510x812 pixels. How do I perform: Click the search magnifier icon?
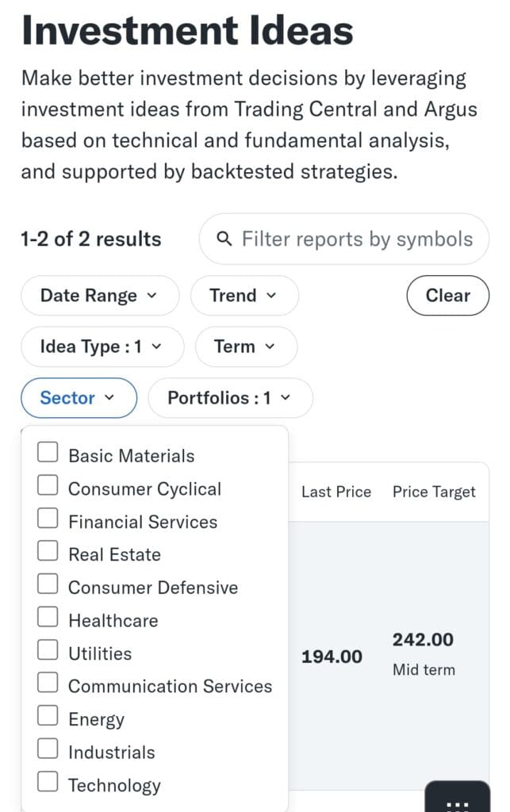click(224, 239)
